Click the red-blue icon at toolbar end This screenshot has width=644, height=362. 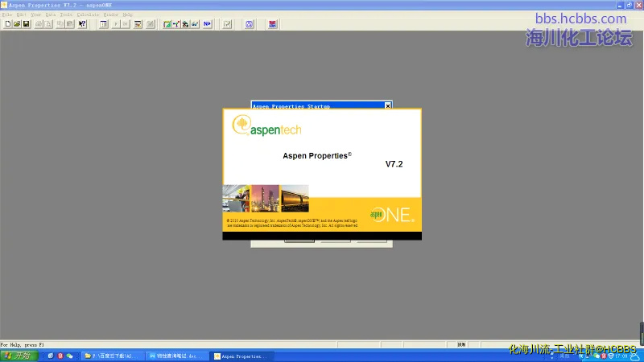coord(273,24)
